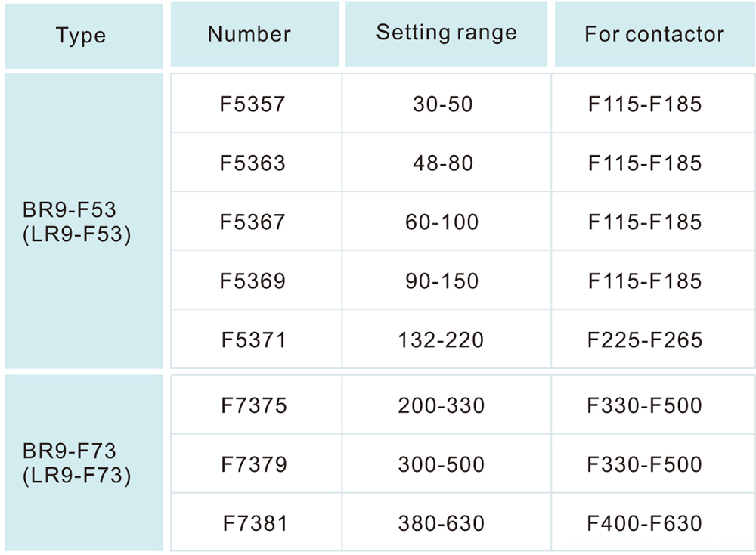
Task: Select the BR9-F53 (LR9-F53) type cell
Action: tap(77, 222)
